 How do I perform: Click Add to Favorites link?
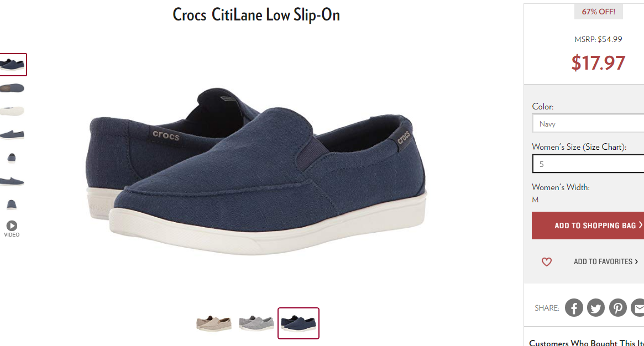pos(606,262)
